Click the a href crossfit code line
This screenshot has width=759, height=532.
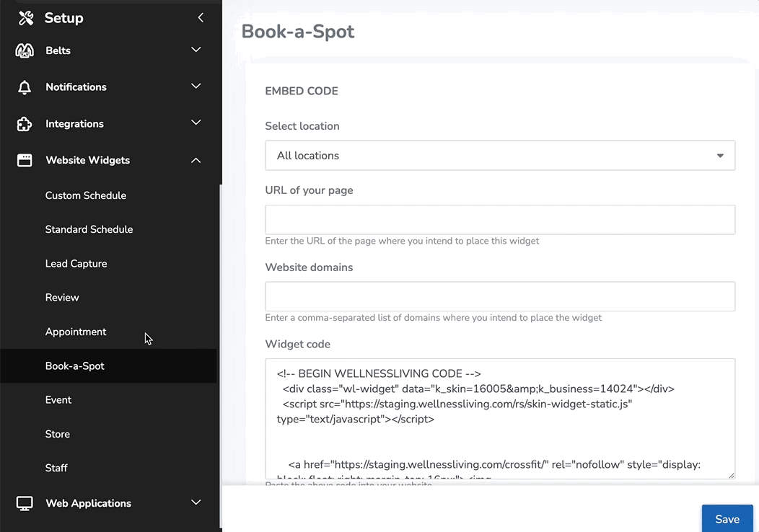point(494,465)
